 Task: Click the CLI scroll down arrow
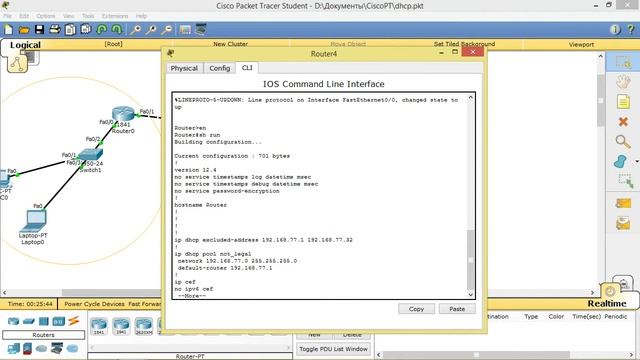click(471, 295)
